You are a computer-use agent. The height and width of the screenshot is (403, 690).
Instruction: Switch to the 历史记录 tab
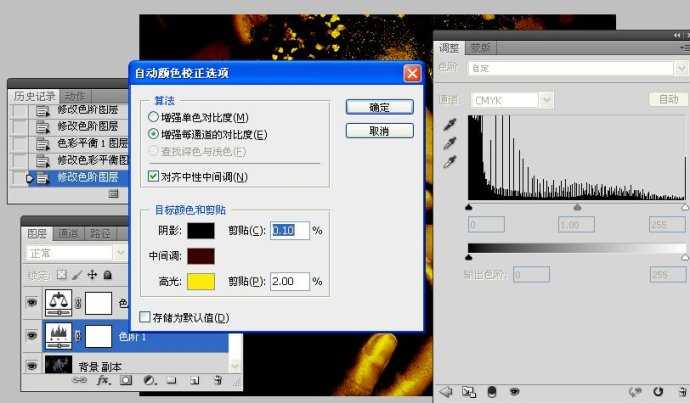(x=34, y=96)
